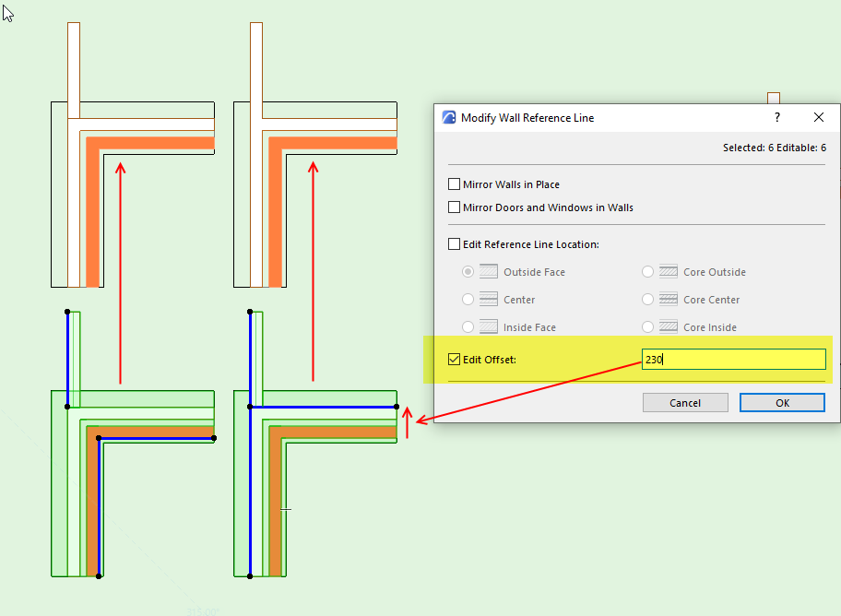
Task: Close the Modify Wall Reference Line dialog
Action: click(819, 117)
